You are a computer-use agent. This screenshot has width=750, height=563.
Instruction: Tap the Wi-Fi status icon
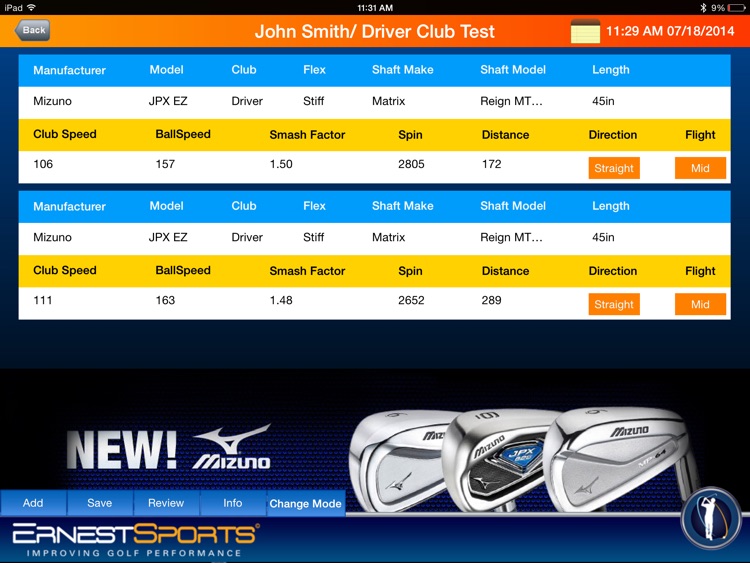click(x=32, y=7)
